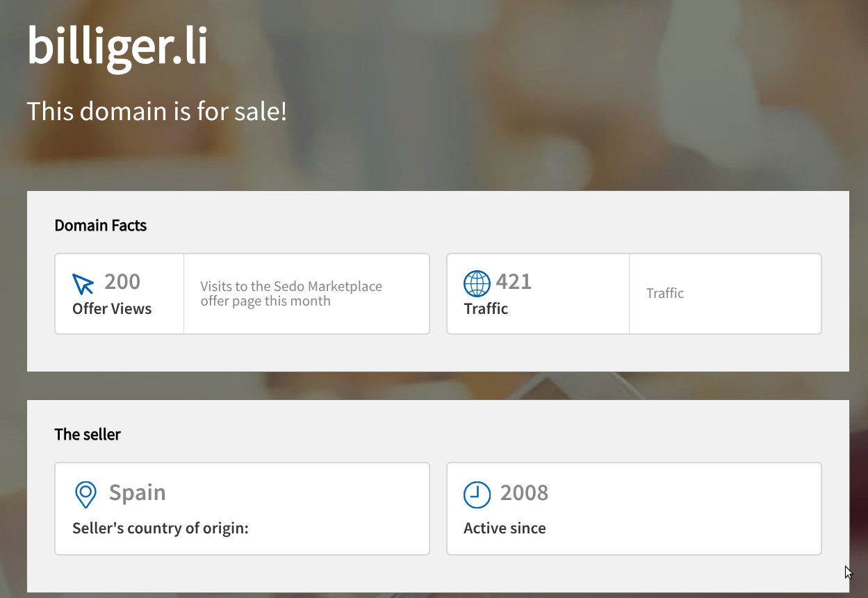
Task: Click the Domain Facts heading
Action: click(101, 226)
